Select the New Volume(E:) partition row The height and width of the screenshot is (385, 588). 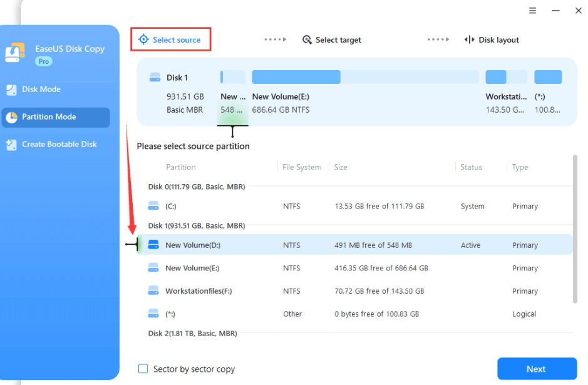pyautogui.click(x=354, y=268)
